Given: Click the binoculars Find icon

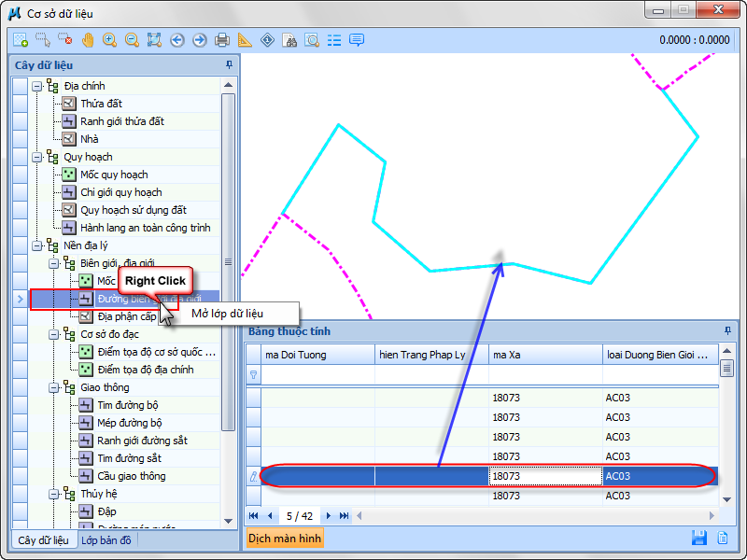Looking at the screenshot, I should (x=290, y=40).
